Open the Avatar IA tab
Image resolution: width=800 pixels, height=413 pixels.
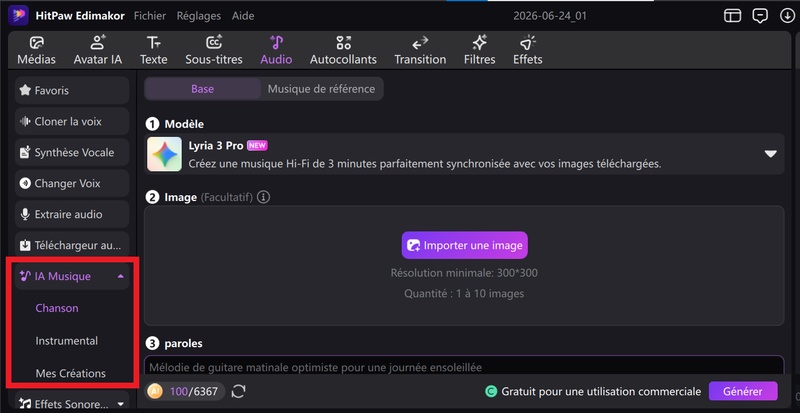coord(97,51)
